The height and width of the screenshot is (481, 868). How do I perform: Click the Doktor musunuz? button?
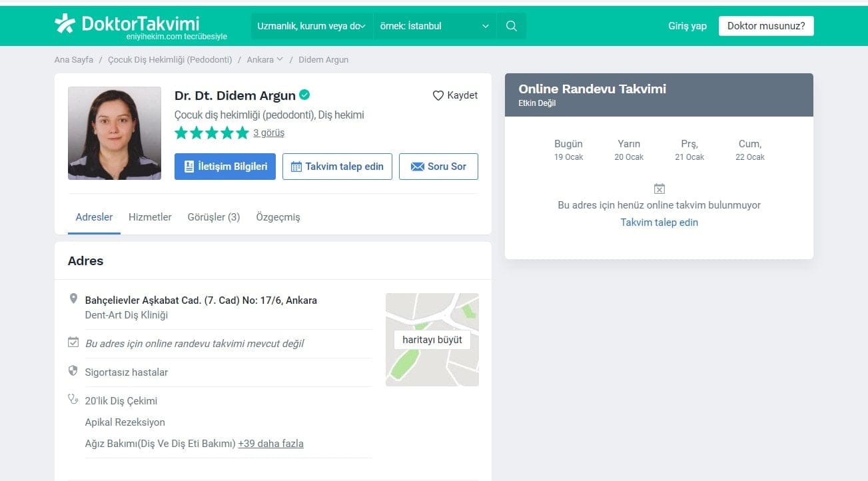(766, 26)
